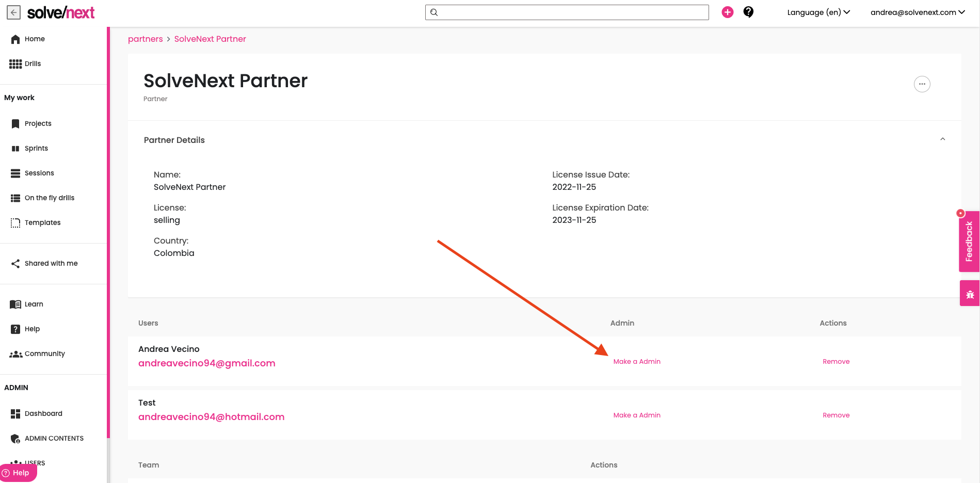Click the Learn book icon

[15, 304]
